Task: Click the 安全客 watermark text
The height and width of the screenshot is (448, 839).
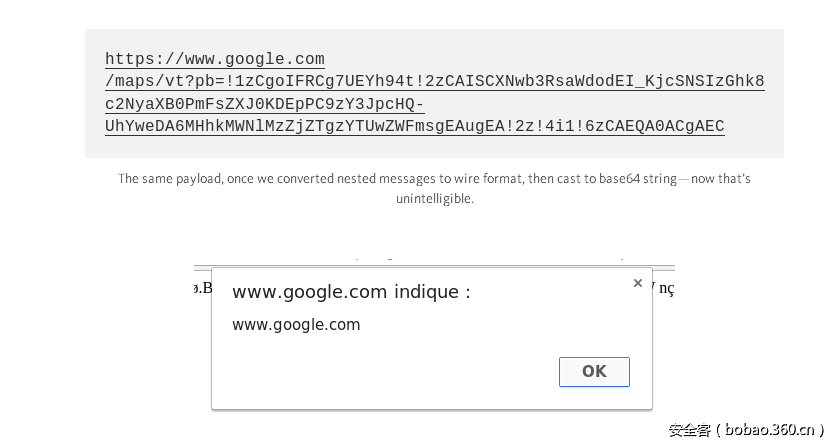Action: tap(689, 430)
